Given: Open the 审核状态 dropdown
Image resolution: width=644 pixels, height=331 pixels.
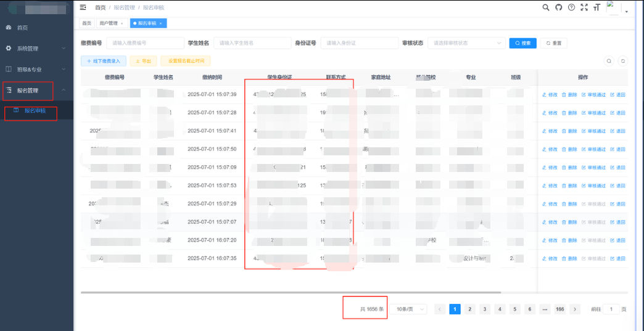Looking at the screenshot, I should pos(466,43).
